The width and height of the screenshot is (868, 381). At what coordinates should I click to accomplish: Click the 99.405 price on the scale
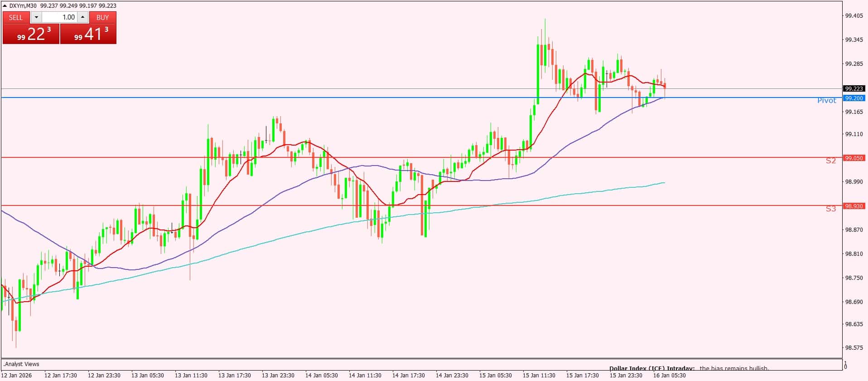pos(854,16)
